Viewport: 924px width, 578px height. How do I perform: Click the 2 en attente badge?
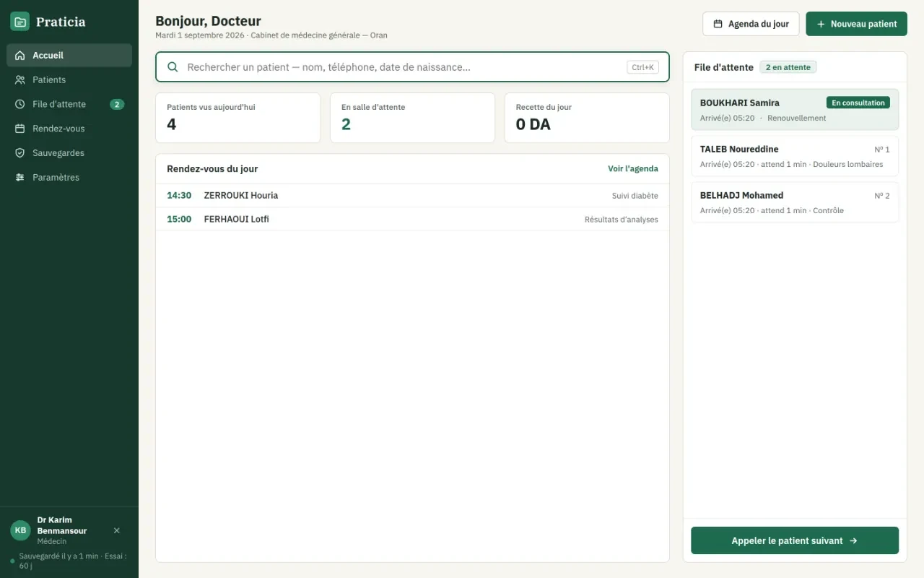tap(788, 67)
